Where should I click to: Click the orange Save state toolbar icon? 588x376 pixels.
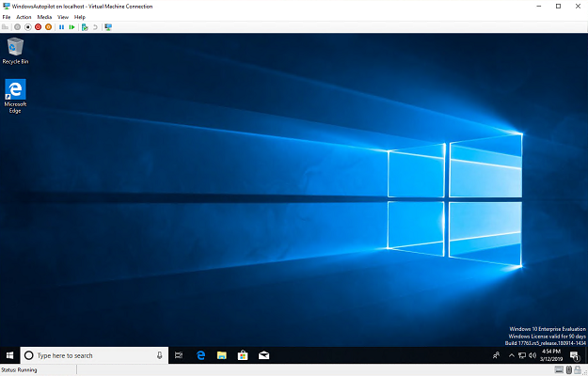pyautogui.click(x=49, y=27)
